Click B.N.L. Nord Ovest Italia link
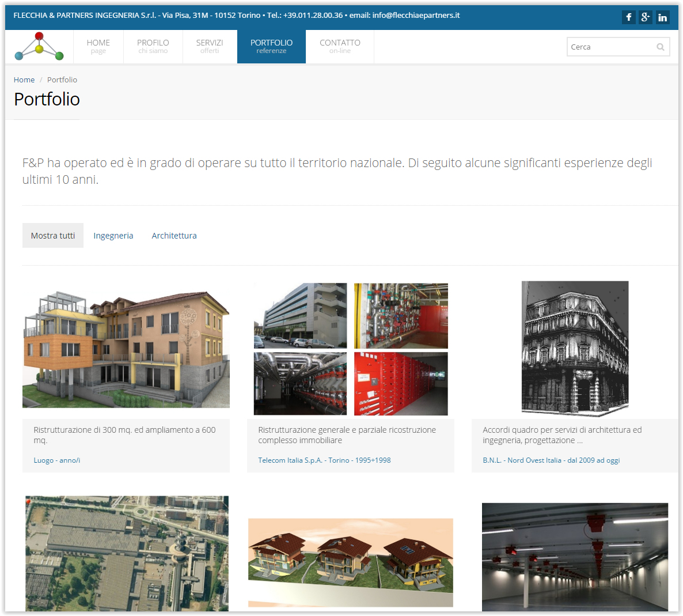Screen dimensions: 683x616 click(x=551, y=460)
